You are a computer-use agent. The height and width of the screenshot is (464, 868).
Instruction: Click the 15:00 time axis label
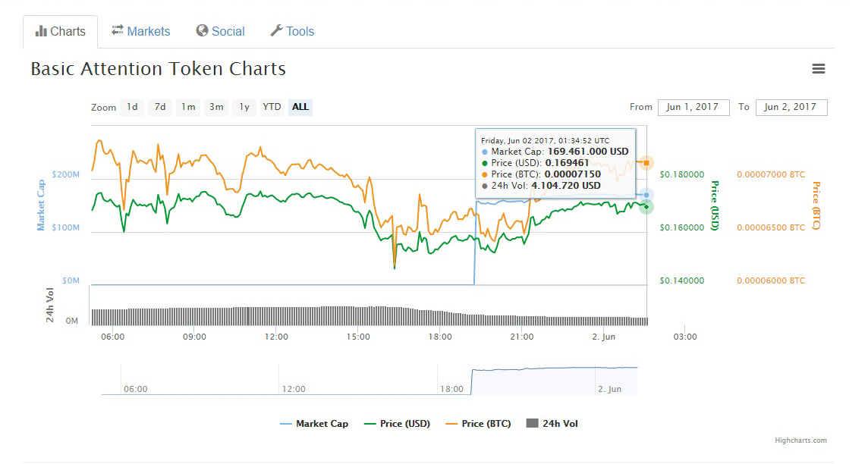click(358, 336)
